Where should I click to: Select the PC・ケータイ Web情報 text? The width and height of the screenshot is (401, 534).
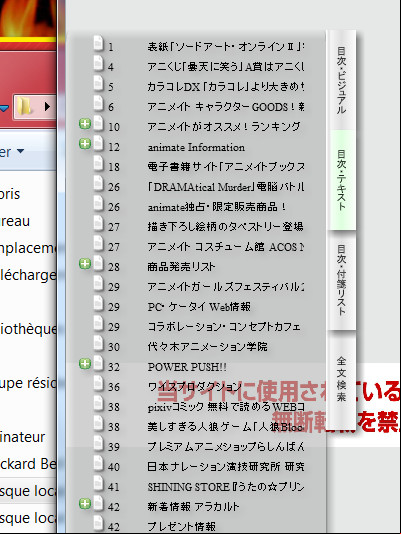click(199, 307)
